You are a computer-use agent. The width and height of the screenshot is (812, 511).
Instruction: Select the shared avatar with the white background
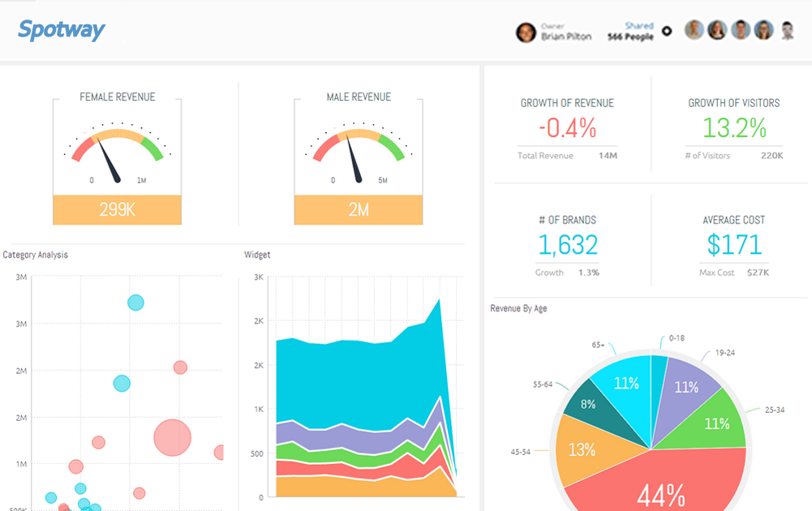[x=787, y=30]
